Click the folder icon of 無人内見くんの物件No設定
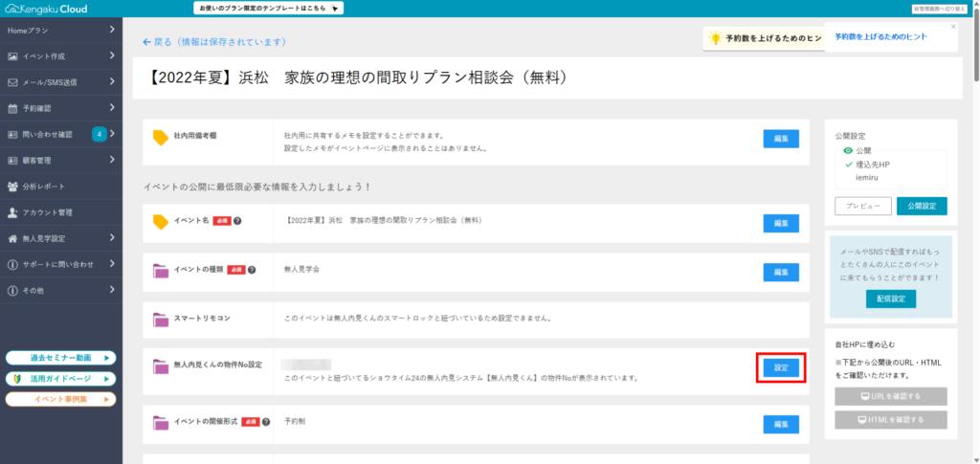Screen dimensions: 980x464 coord(161,367)
